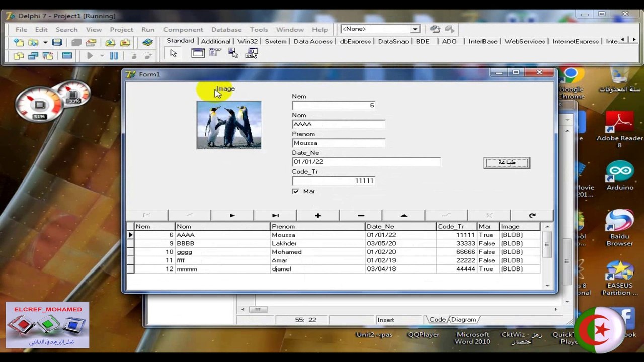Switch to the Data Access palette tab
Screen dimensions: 644x362
pyautogui.click(x=313, y=42)
